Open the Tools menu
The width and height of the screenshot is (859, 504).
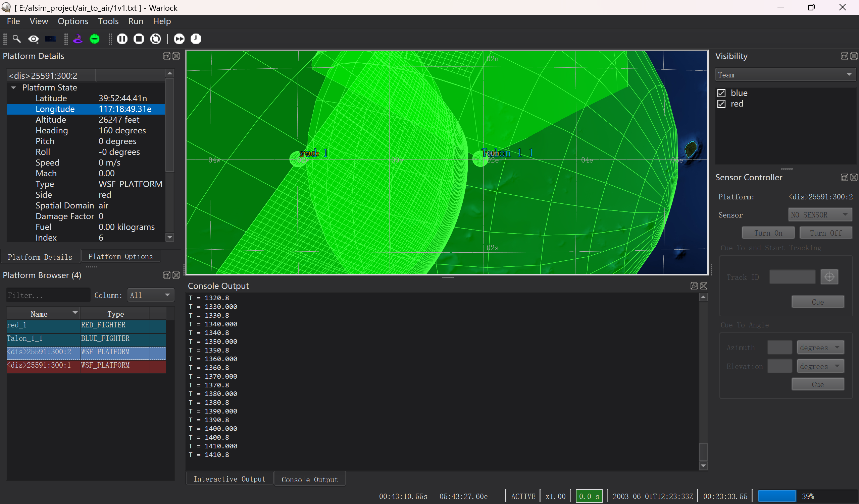108,21
